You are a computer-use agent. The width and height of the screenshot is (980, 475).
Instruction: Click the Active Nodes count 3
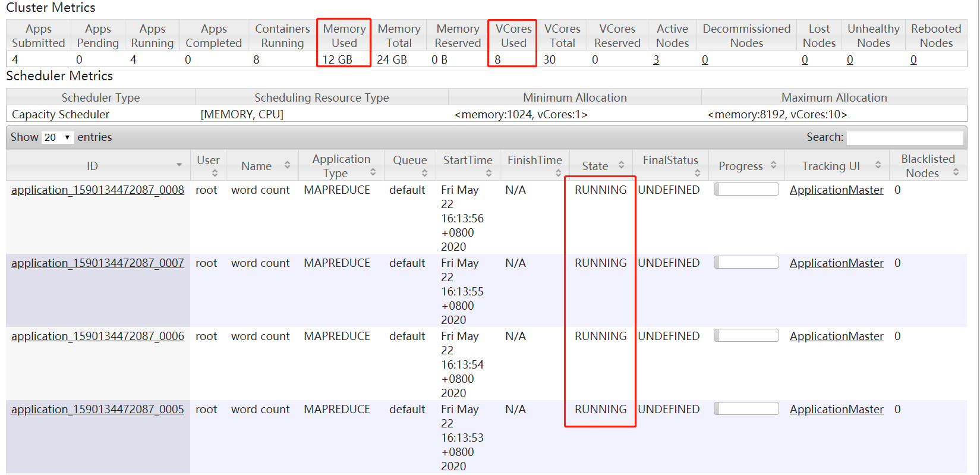[x=656, y=60]
